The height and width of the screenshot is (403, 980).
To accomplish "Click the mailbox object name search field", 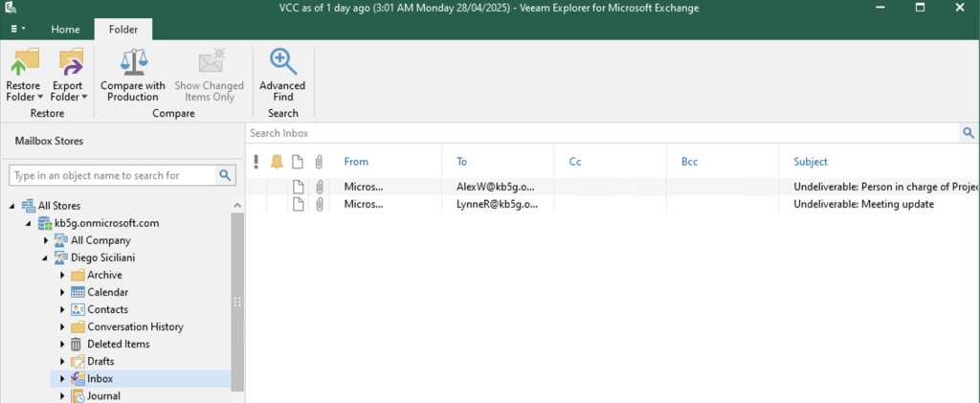I will (x=111, y=176).
